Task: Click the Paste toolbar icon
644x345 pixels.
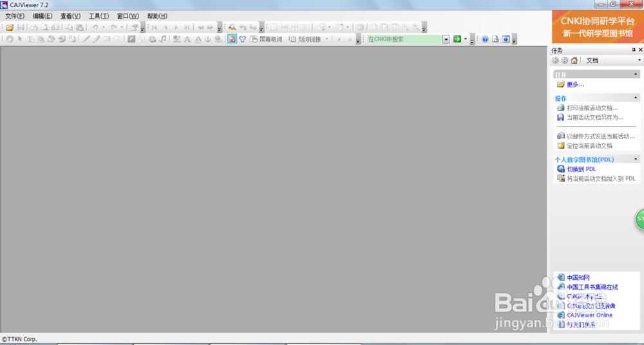Action: click(80, 28)
